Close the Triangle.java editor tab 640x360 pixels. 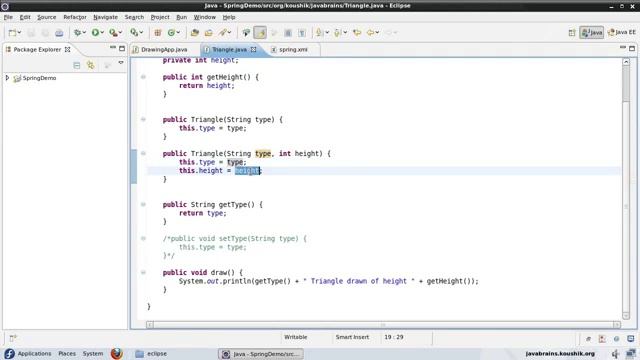253,49
